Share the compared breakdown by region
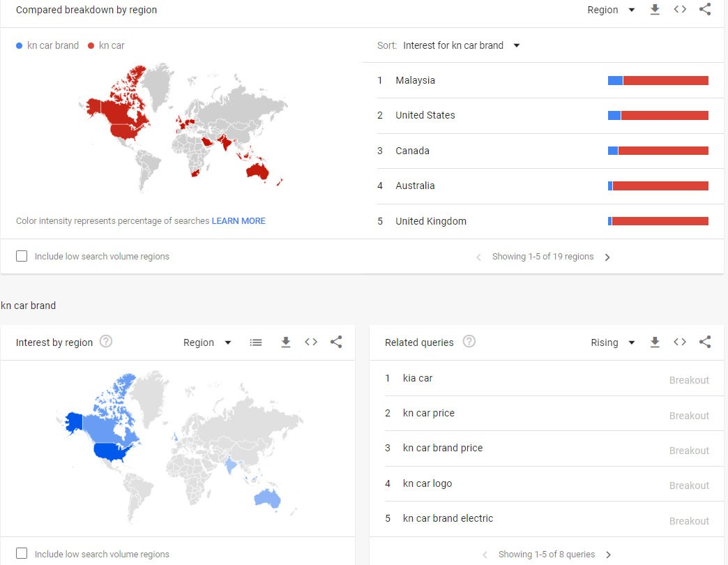The height and width of the screenshot is (565, 728). coord(705,10)
